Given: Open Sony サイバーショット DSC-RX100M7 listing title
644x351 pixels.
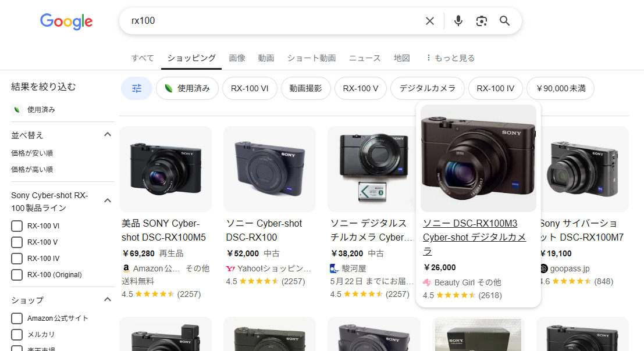Looking at the screenshot, I should tap(582, 231).
